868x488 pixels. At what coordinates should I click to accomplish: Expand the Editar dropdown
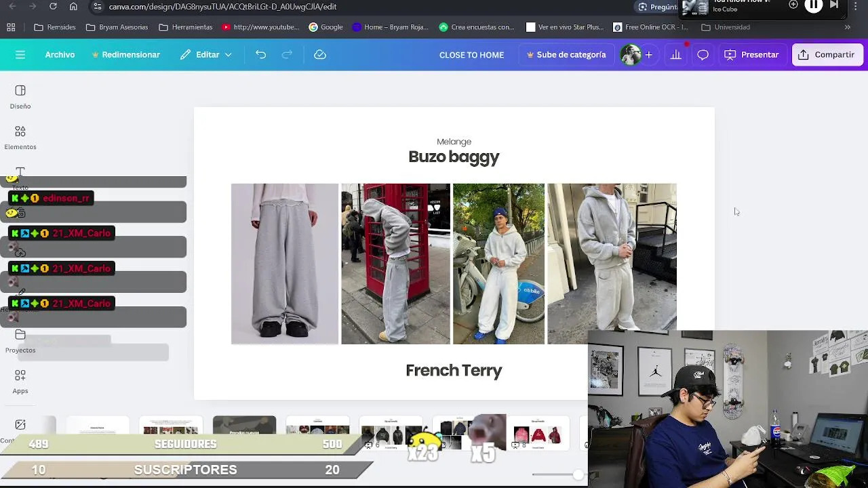coord(206,55)
